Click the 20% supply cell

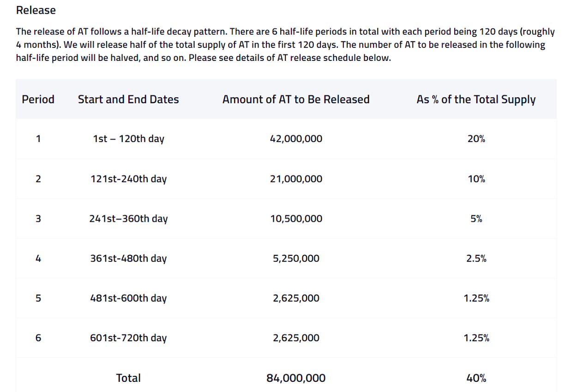476,138
